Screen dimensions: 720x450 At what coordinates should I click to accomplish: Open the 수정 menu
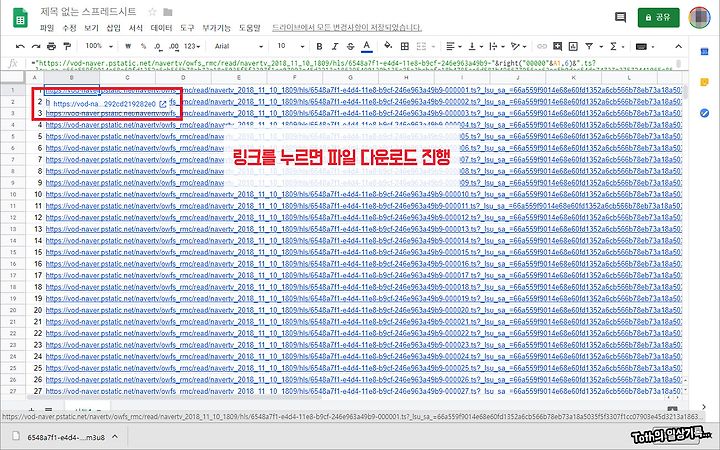pyautogui.click(x=69, y=28)
